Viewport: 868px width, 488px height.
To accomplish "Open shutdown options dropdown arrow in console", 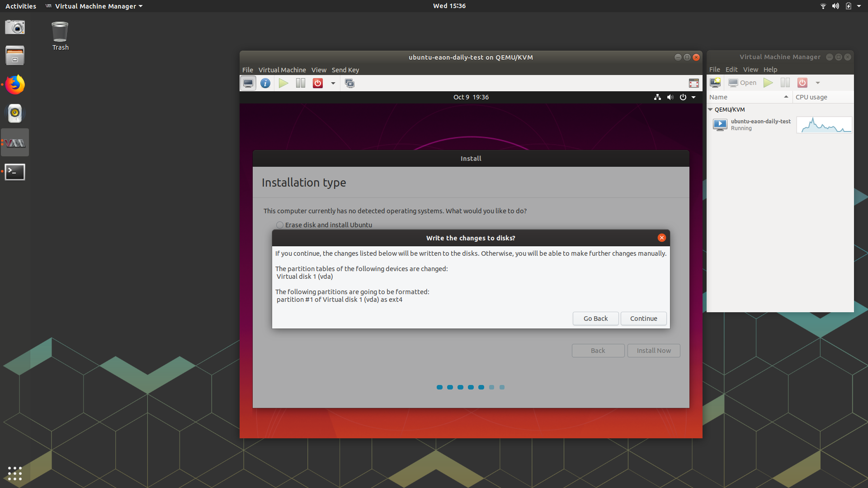I will (333, 83).
